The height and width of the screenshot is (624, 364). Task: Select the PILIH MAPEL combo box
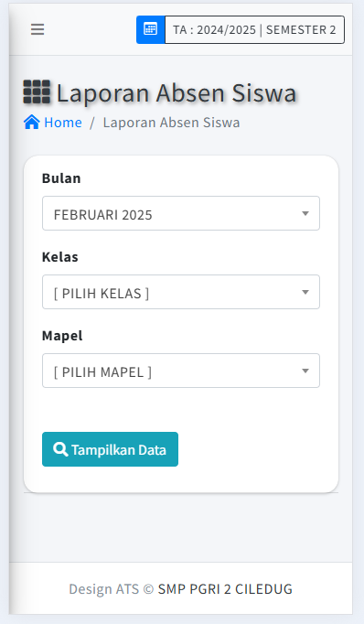pos(181,371)
